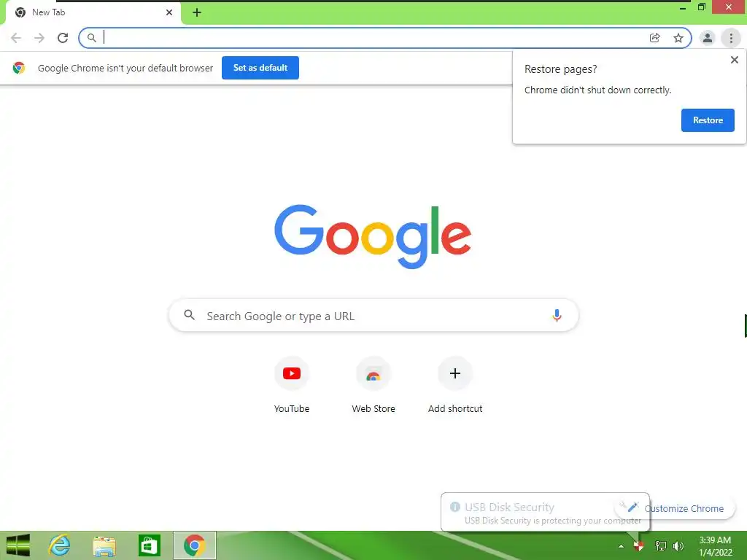Click the Chrome logo in default-browser bar
Viewport: 747px width, 560px height.
(x=19, y=68)
